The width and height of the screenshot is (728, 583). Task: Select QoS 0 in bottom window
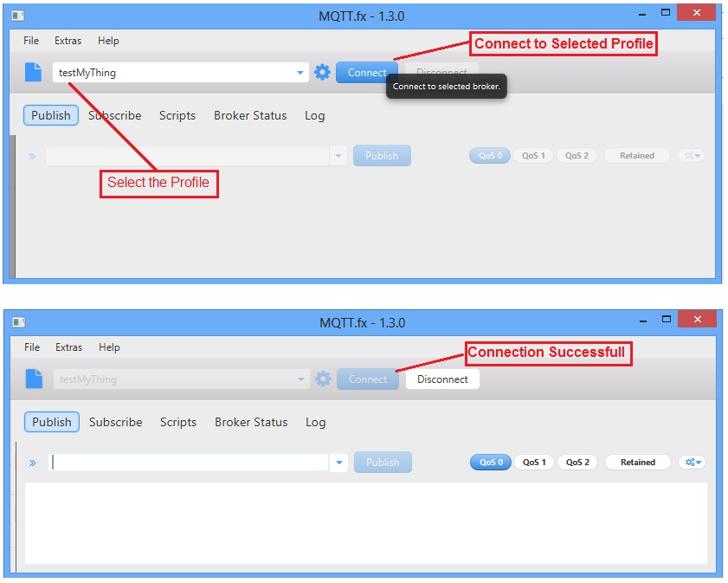491,463
